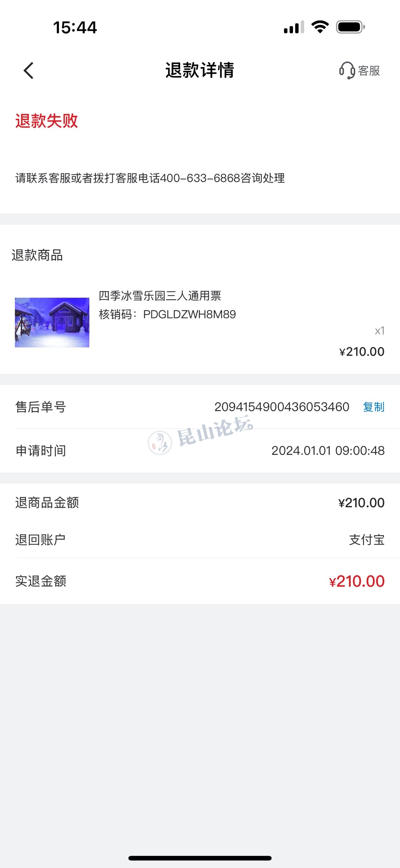
Task: Open customer service headset icon
Action: click(347, 70)
